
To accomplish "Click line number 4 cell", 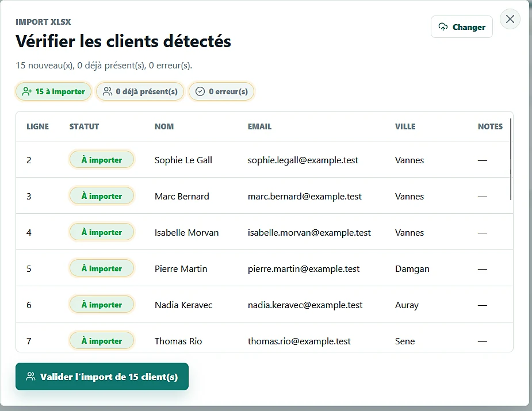I will tap(29, 233).
